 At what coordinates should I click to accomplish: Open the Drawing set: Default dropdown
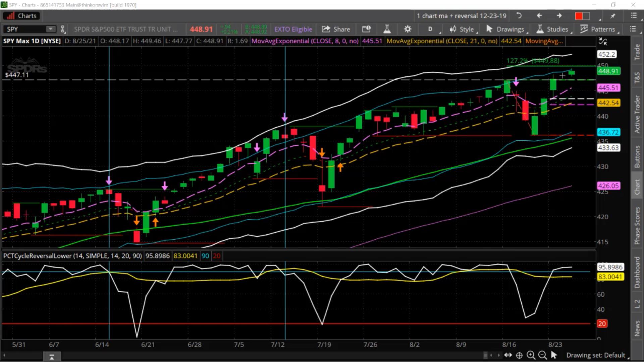(x=597, y=355)
